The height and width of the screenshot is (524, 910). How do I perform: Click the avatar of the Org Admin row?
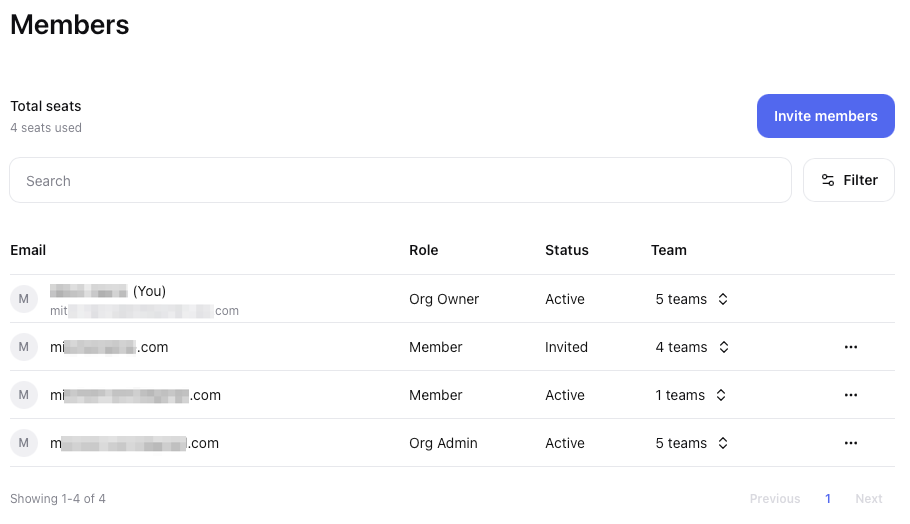[x=24, y=443]
